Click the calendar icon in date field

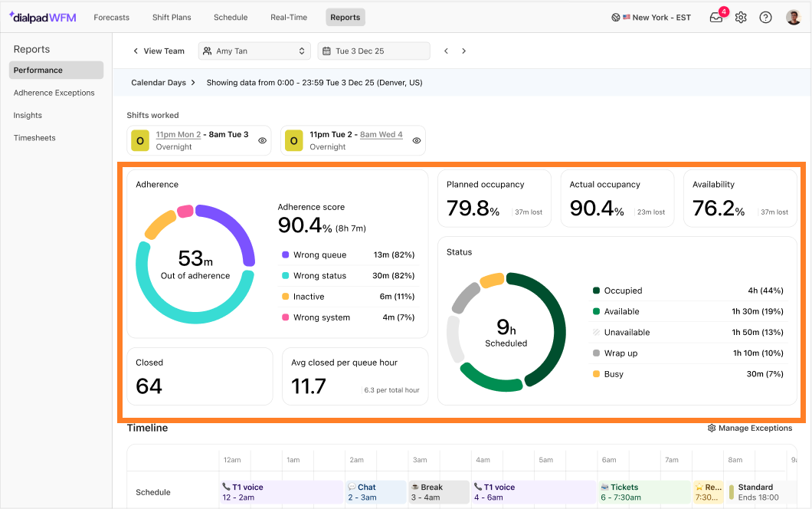pyautogui.click(x=327, y=51)
